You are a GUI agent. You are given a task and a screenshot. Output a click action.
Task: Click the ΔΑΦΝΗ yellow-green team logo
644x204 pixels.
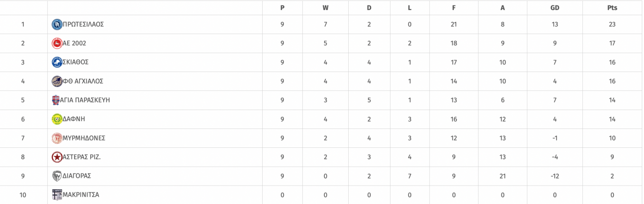(x=57, y=119)
